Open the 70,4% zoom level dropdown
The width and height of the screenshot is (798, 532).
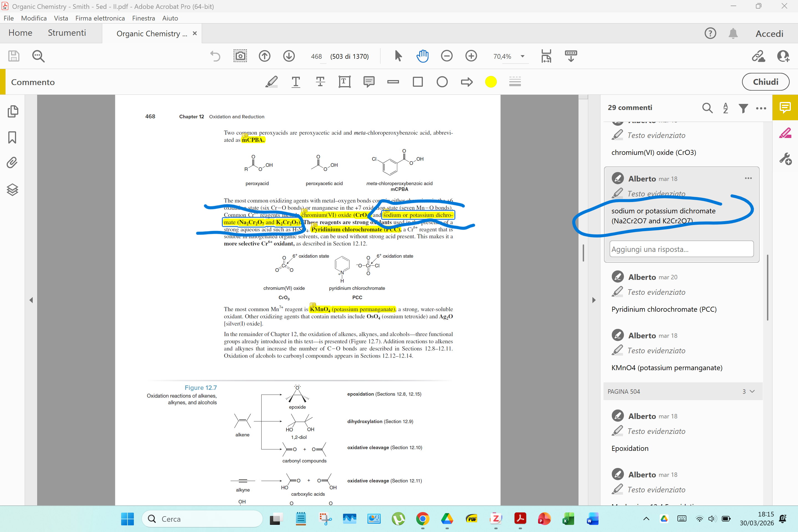coord(523,56)
